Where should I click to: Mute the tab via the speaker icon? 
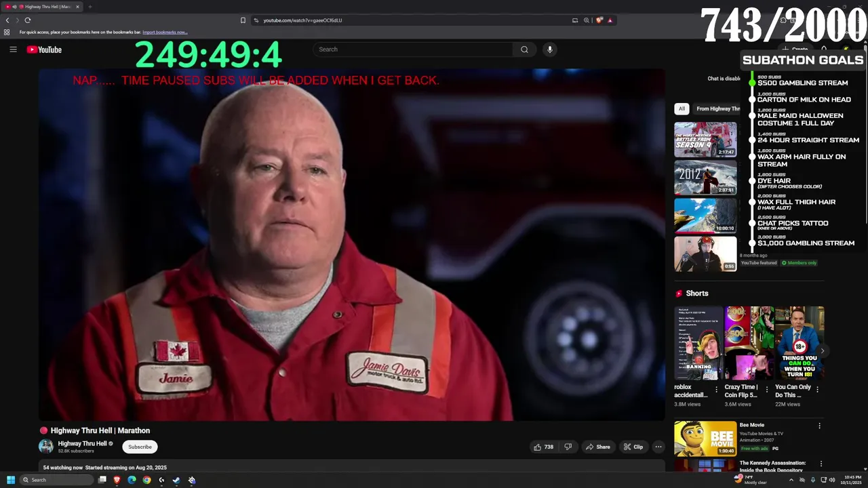pyautogui.click(x=15, y=7)
